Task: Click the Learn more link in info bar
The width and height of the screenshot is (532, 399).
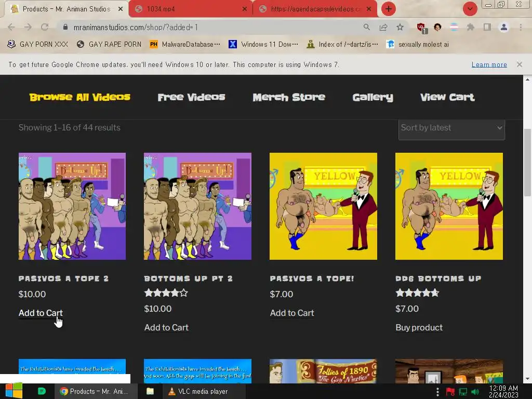Action: tap(489, 64)
